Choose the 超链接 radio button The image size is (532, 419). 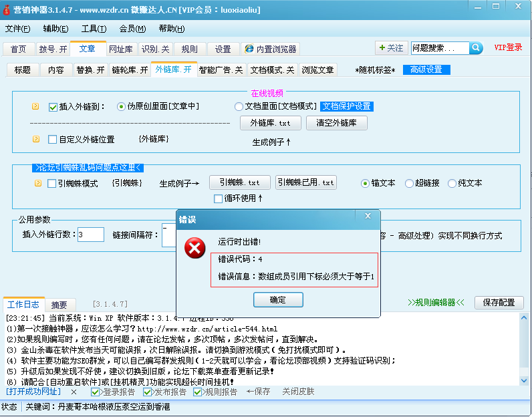click(409, 184)
